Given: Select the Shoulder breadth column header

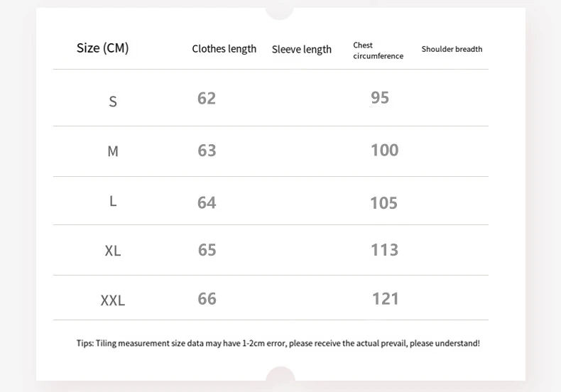Looking at the screenshot, I should [452, 49].
